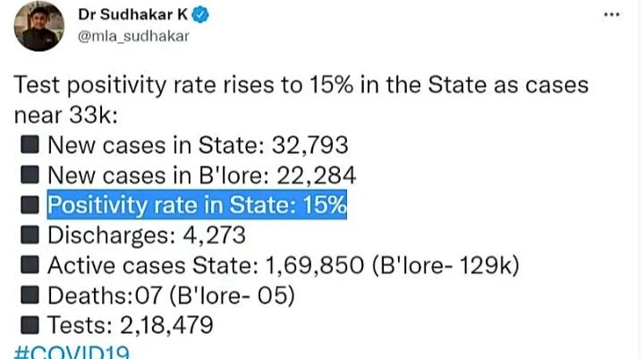Viewport: 644px width, 359px height.
Task: Click the New cases in B'lore: 22,284 line
Action: 203,175
